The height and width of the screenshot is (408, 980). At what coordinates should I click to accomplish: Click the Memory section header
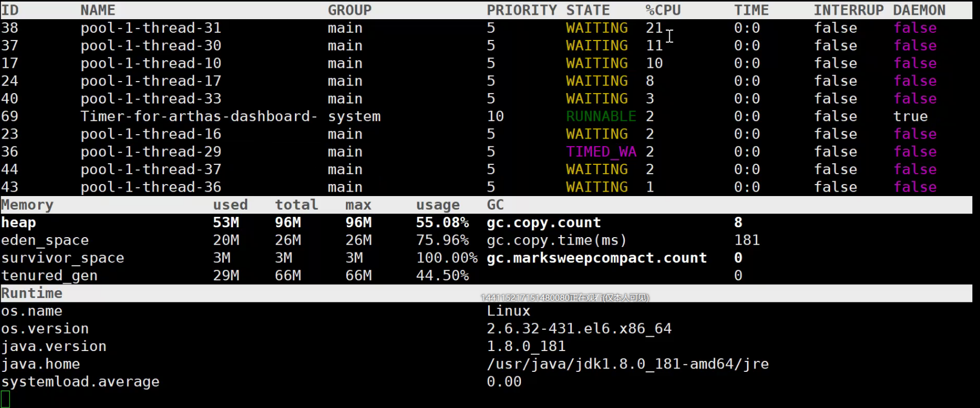(x=27, y=205)
